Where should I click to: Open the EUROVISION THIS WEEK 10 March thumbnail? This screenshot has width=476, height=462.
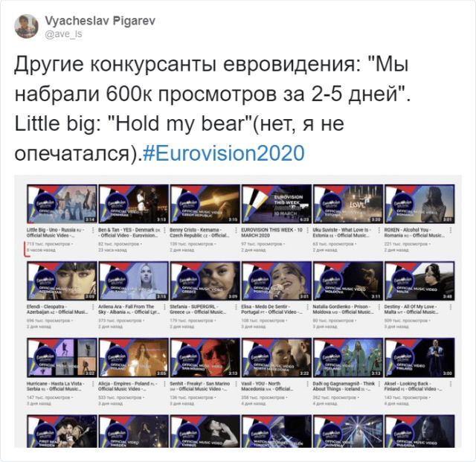[x=277, y=204]
